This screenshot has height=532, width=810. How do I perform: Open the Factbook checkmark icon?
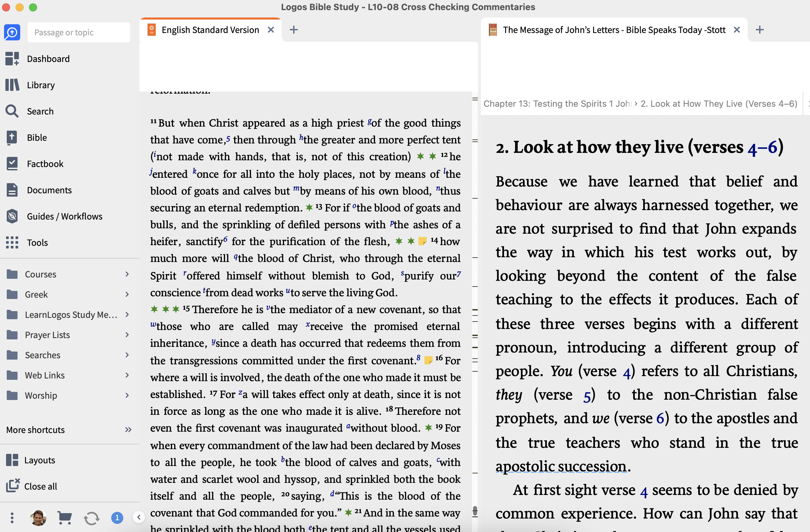click(x=12, y=164)
